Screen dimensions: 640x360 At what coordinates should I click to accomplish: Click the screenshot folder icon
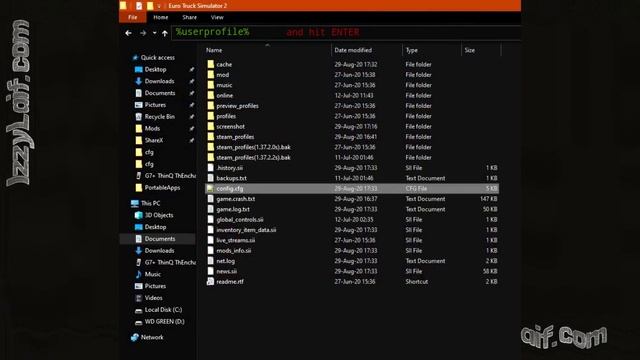click(x=211, y=127)
